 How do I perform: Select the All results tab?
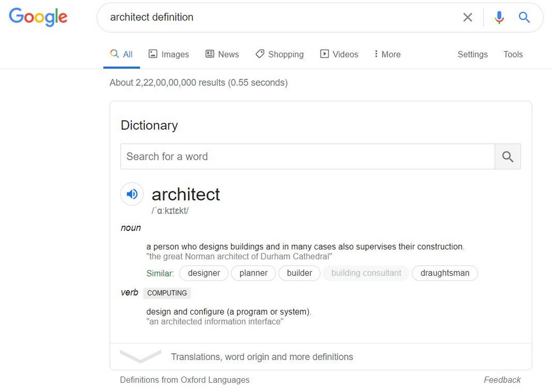point(122,54)
